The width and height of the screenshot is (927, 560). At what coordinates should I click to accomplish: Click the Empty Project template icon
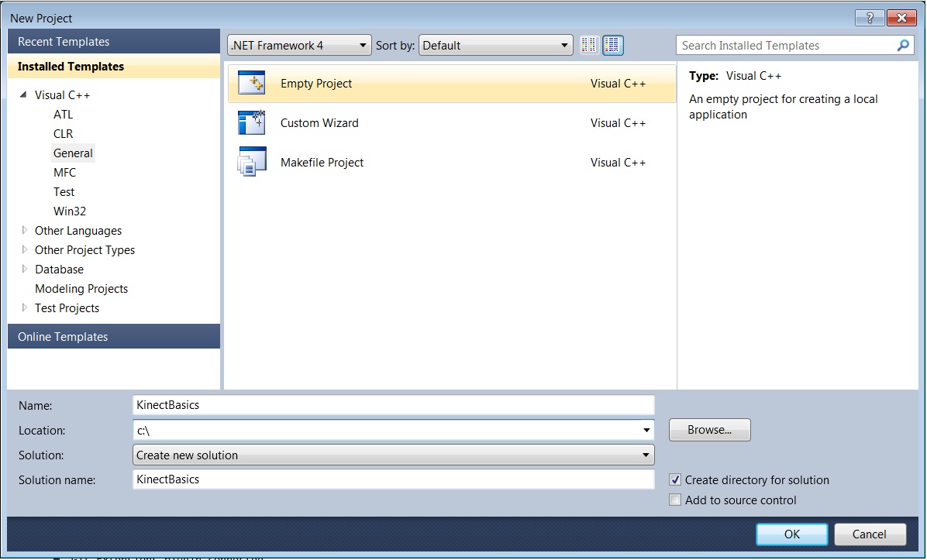[x=252, y=84]
